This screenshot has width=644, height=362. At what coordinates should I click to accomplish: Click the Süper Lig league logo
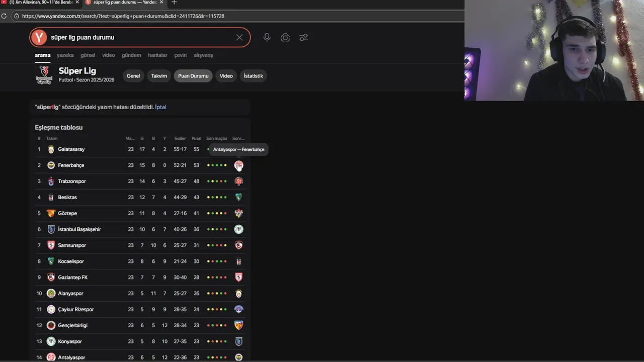[44, 74]
